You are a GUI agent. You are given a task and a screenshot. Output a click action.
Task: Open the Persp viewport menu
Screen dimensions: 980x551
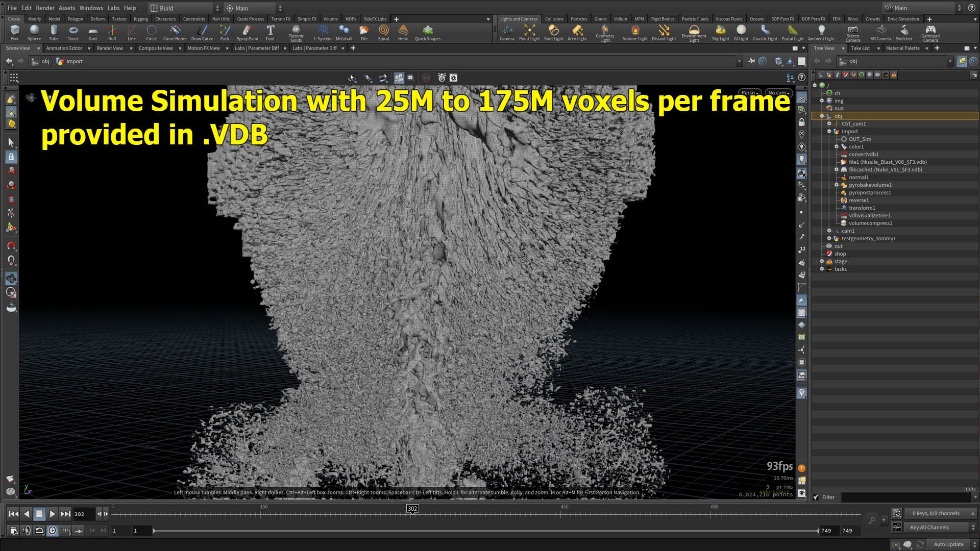750,93
